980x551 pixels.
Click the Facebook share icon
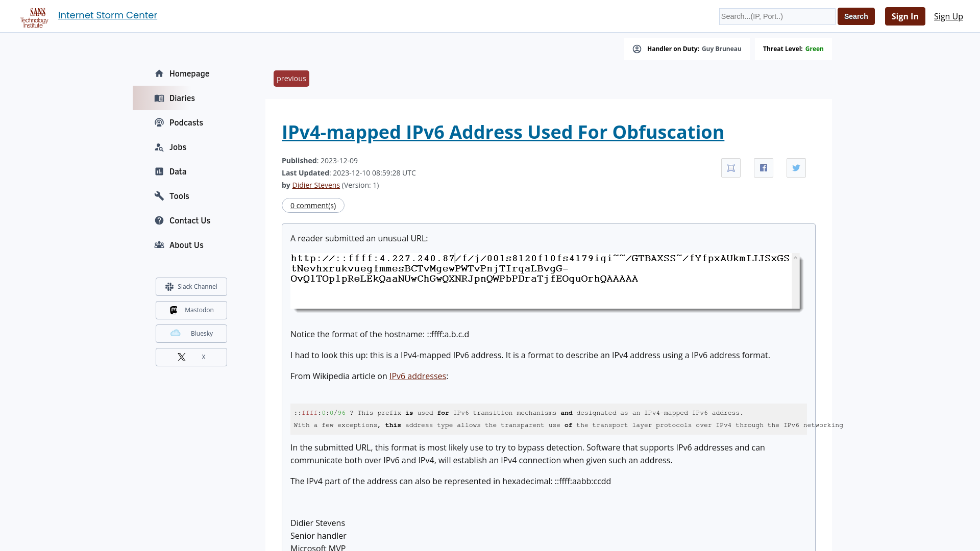tap(763, 167)
